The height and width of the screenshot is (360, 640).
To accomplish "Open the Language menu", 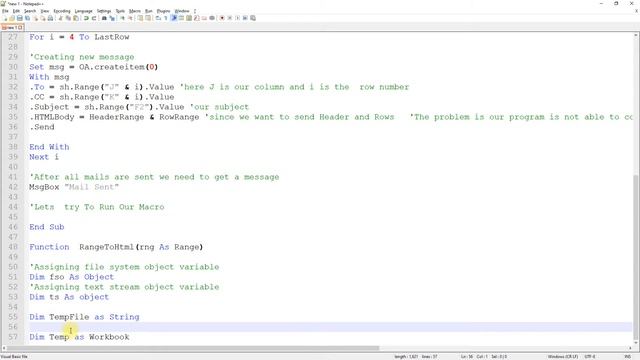I will (84, 11).
